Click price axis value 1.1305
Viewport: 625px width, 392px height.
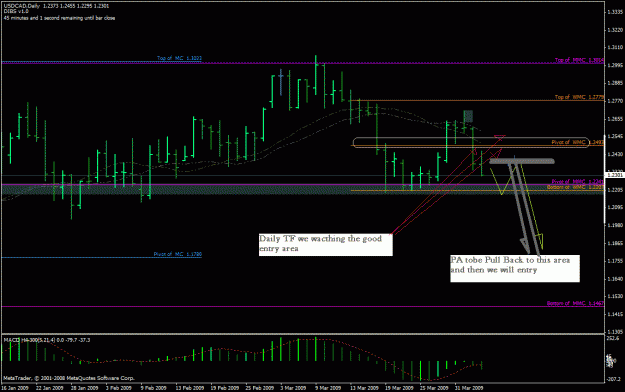615,332
